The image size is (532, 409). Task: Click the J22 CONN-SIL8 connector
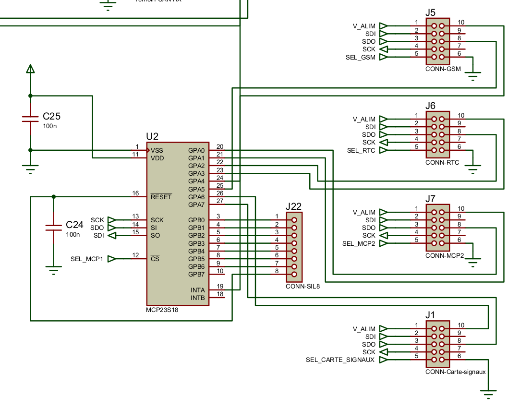click(x=294, y=247)
